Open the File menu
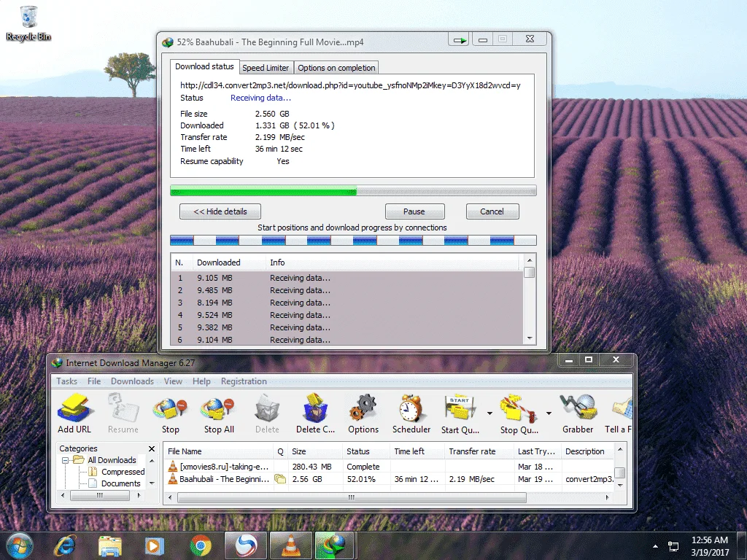The image size is (747, 560). tap(94, 381)
